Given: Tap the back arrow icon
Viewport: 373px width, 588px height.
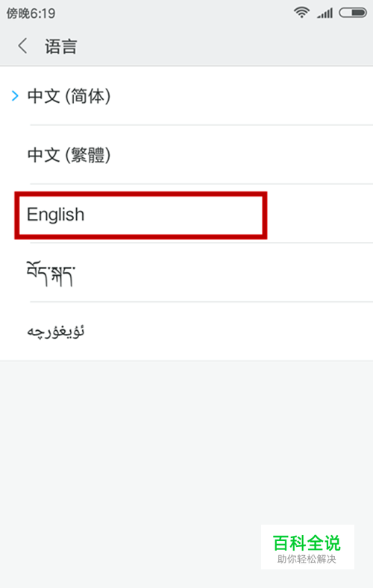Looking at the screenshot, I should (x=22, y=46).
